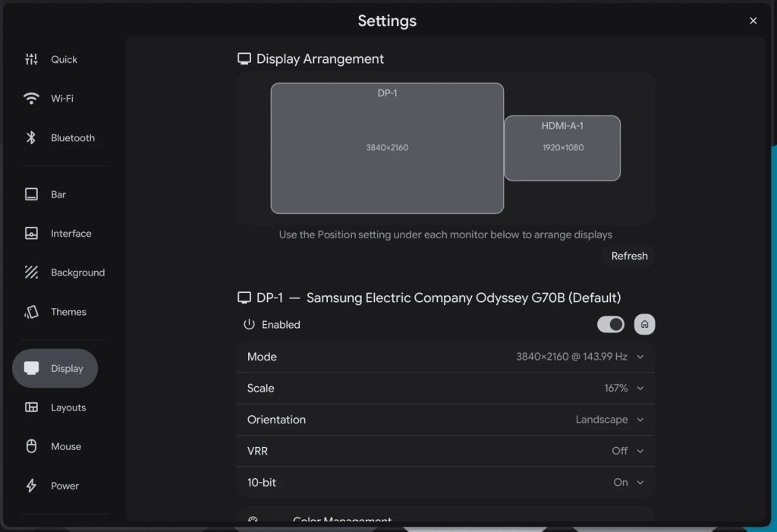Select the Display section label

tap(67, 368)
